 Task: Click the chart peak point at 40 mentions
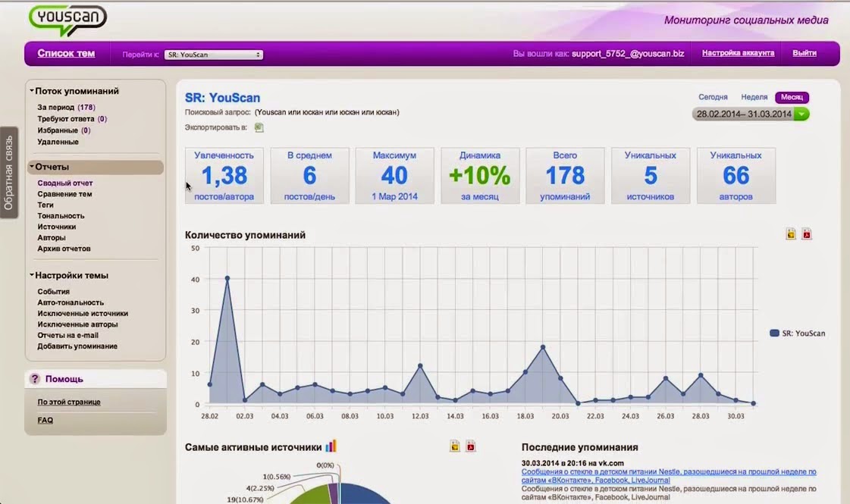click(227, 278)
